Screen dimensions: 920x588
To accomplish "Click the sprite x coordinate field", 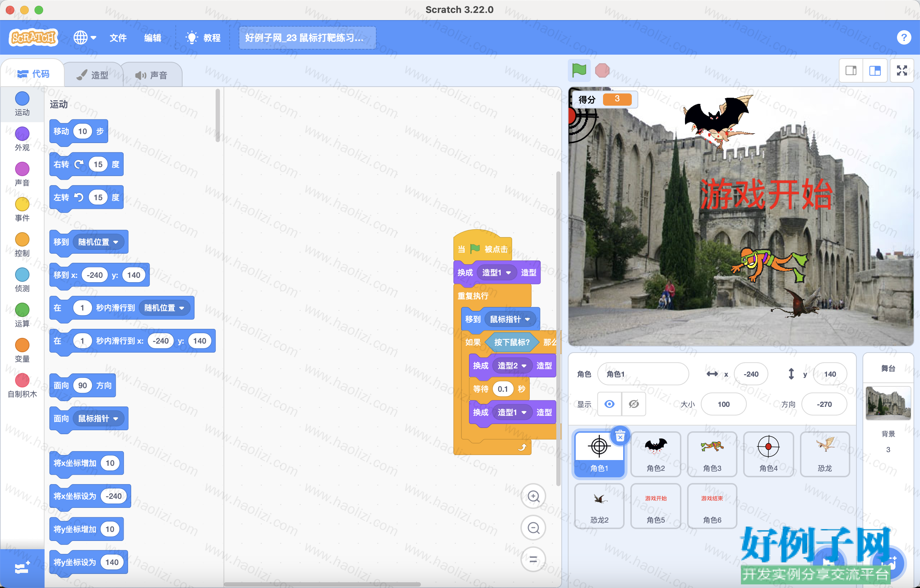I will pos(750,374).
